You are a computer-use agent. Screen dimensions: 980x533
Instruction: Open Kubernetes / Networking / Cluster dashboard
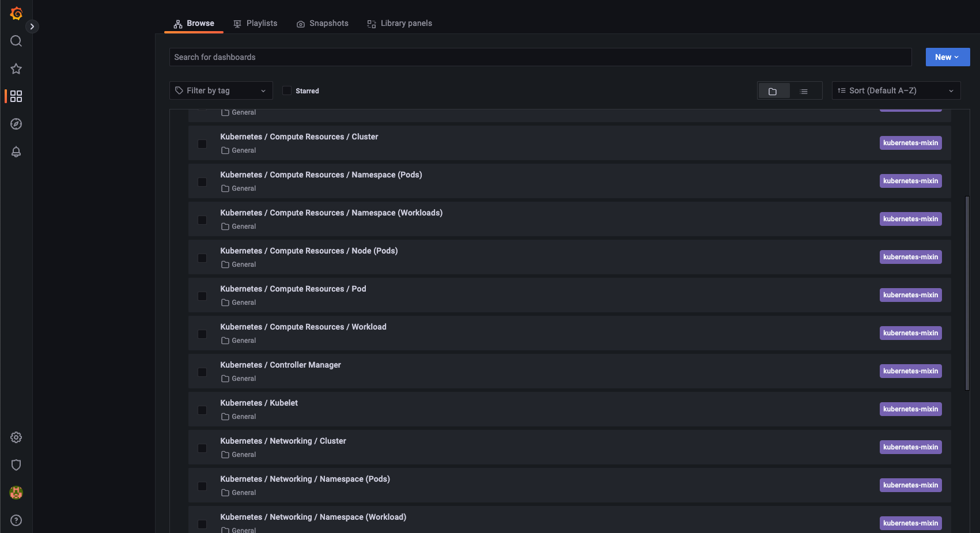[283, 441]
